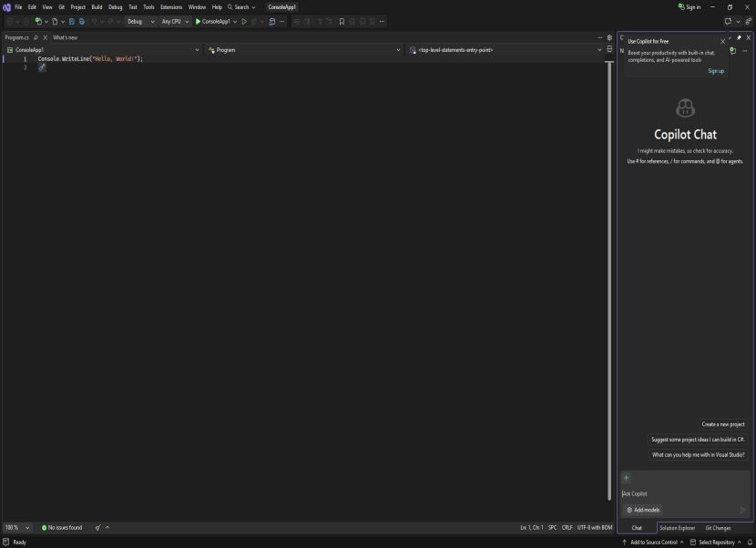Click the editor settings gear icon

click(609, 37)
